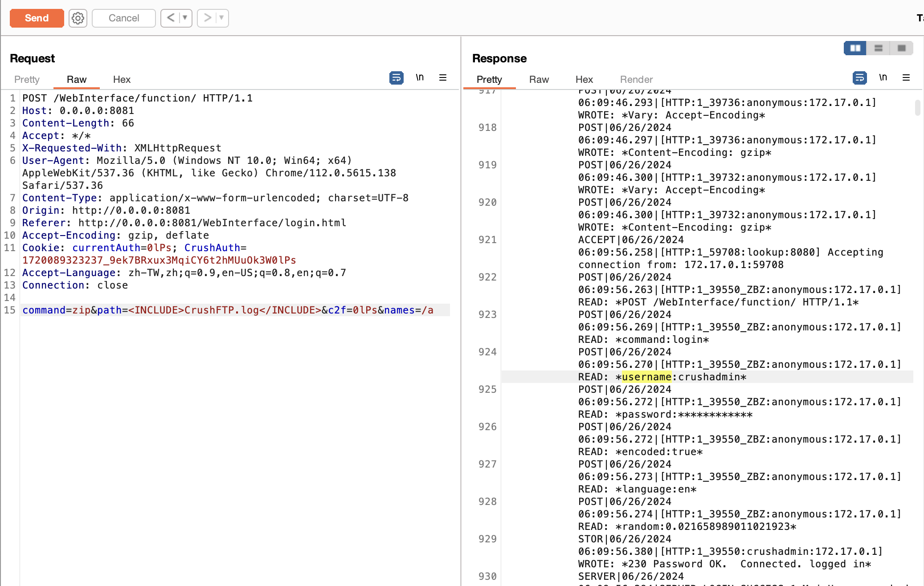Toggle word wrap in Request pane
Screen dimensions: 924x586
[396, 78]
